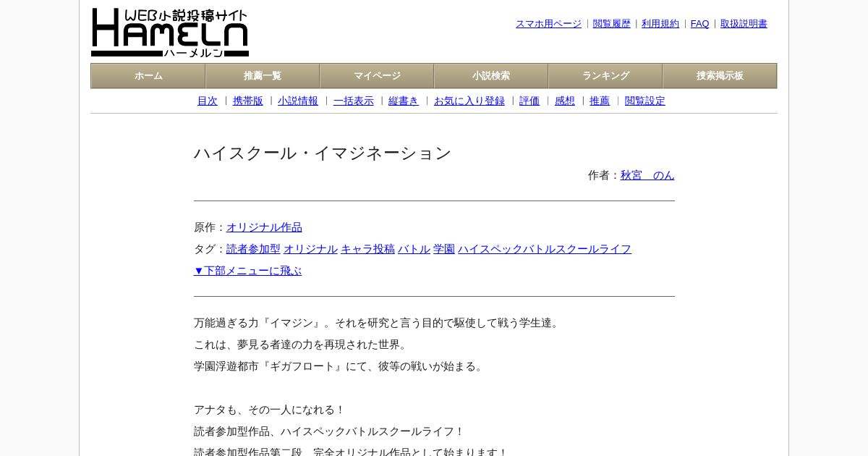The width and height of the screenshot is (868, 456).
Task: Open the 捜索掲示板 tab
Action: point(720,76)
